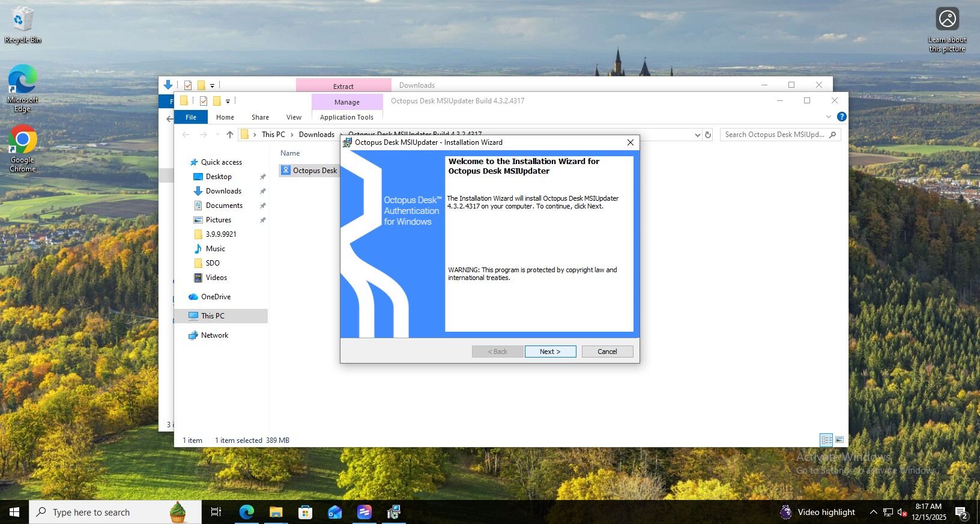Cancel the Octopus Desk MSIUpdater installation
The height and width of the screenshot is (524, 980).
click(607, 352)
